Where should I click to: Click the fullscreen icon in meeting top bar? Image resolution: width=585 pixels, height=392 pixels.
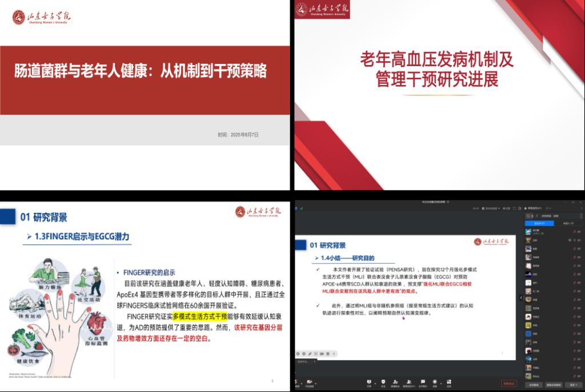(x=515, y=208)
